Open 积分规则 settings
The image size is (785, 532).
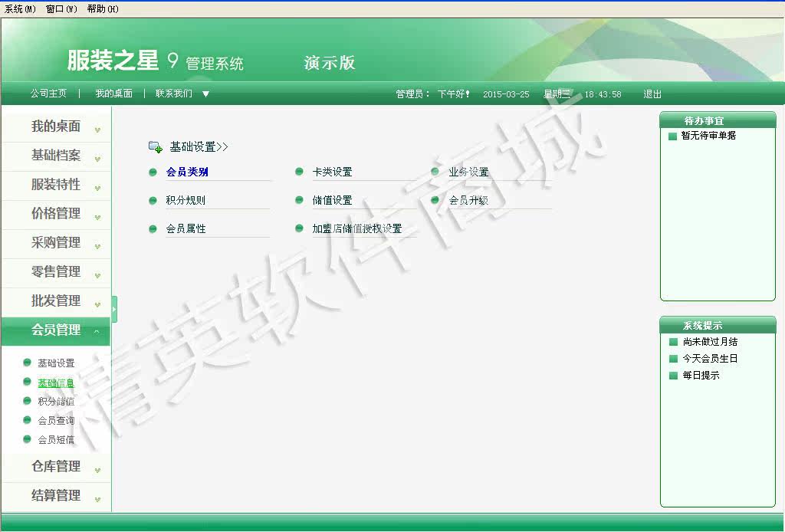click(186, 200)
